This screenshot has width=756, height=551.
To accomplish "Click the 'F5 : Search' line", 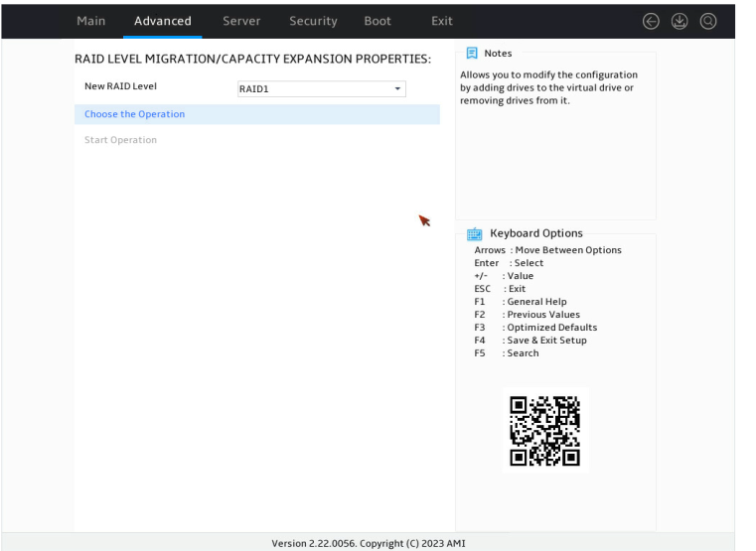I will point(507,353).
